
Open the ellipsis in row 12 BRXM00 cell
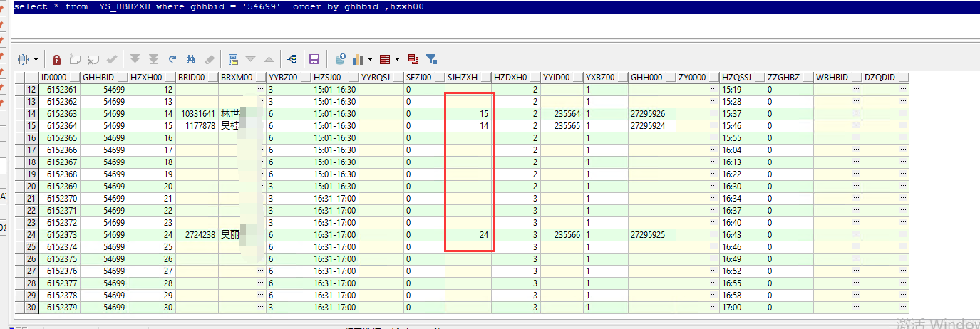point(260,90)
